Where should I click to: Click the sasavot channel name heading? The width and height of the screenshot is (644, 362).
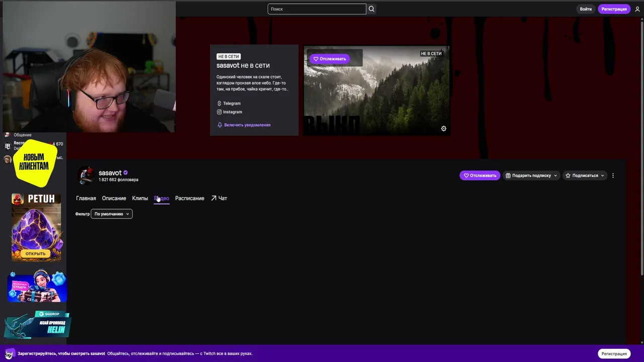[x=110, y=173]
